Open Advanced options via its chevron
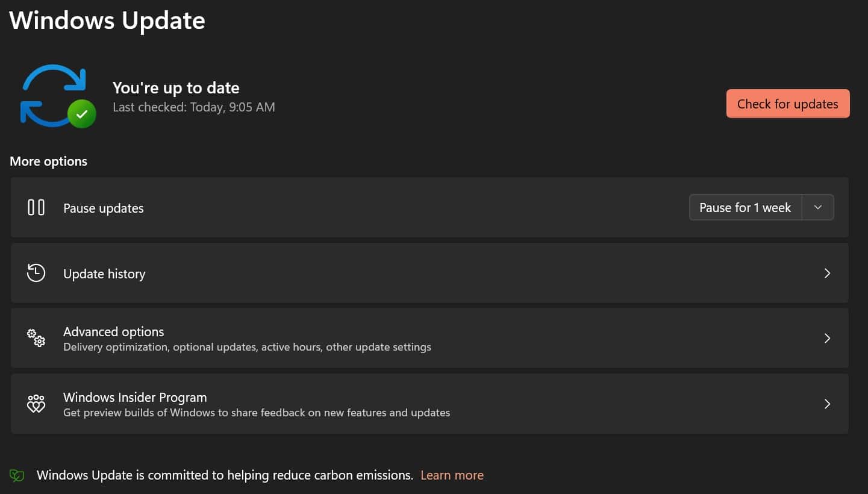 827,339
